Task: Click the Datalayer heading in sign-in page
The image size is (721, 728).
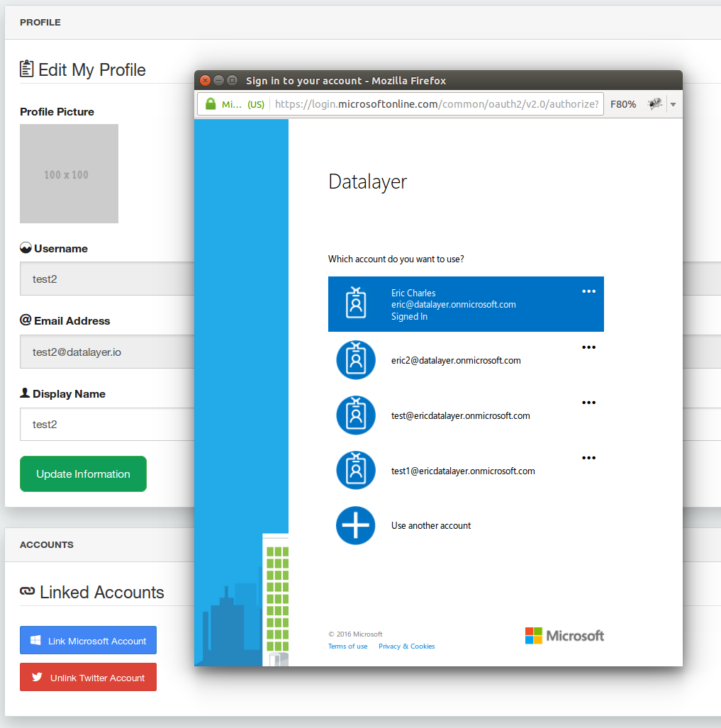Action: (x=367, y=182)
